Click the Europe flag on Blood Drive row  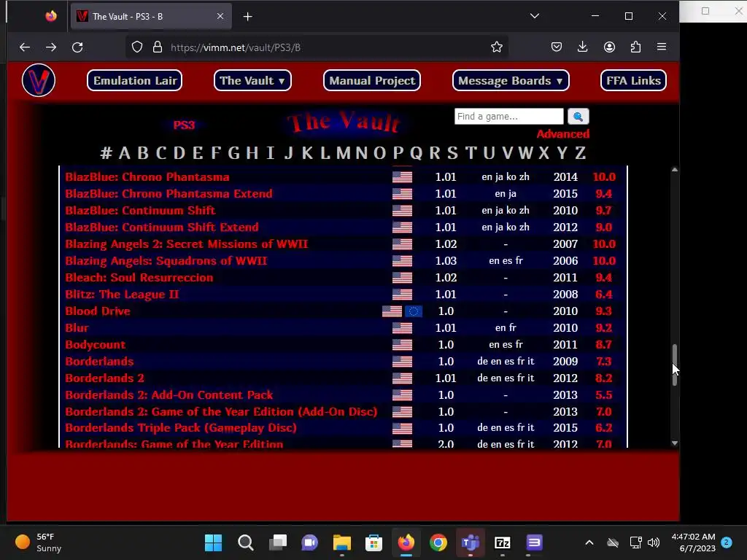[x=414, y=311]
